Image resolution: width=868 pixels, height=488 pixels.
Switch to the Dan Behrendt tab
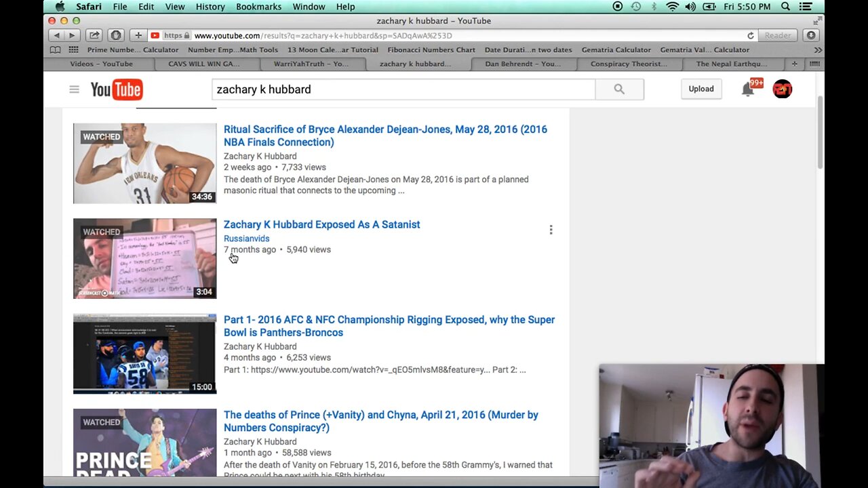point(523,64)
